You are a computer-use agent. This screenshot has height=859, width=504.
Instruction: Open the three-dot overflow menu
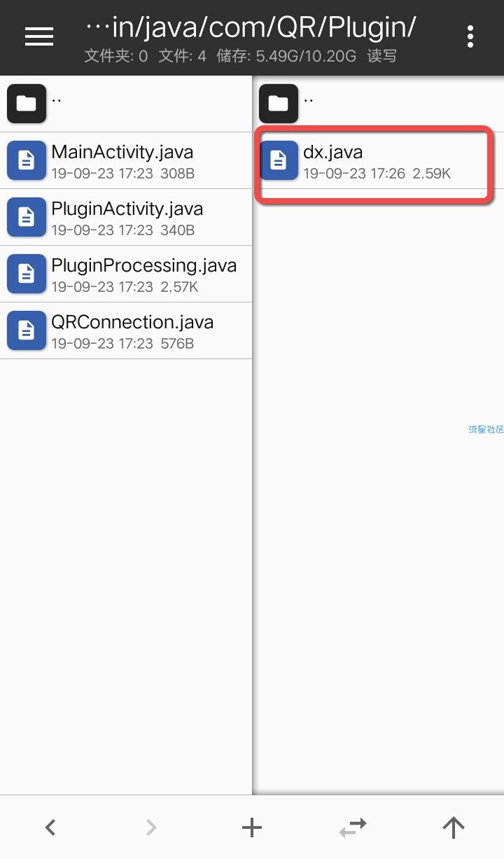(x=470, y=36)
